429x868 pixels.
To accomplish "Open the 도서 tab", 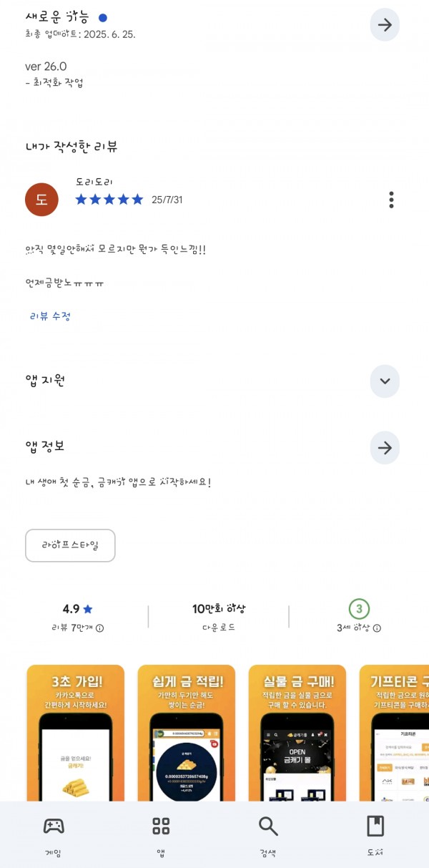I will coord(375,836).
